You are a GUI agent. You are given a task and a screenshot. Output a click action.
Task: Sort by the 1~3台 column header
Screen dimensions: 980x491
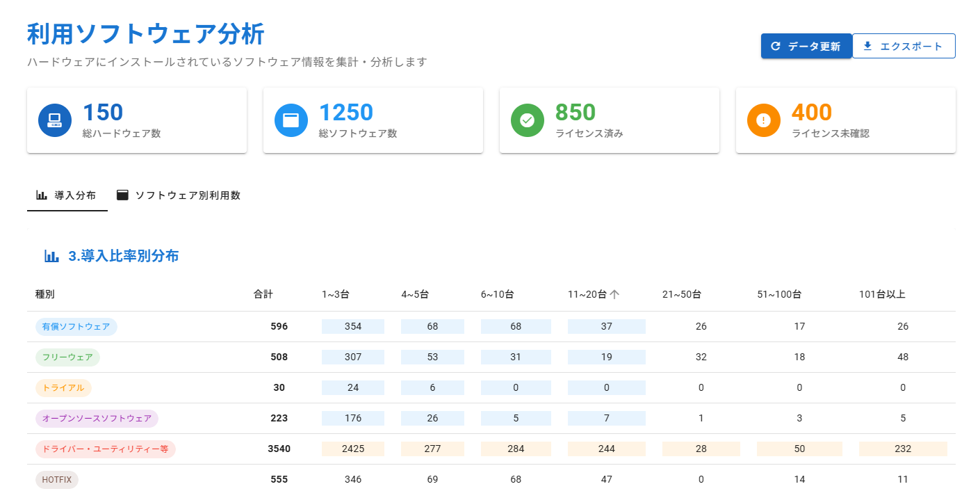point(335,295)
